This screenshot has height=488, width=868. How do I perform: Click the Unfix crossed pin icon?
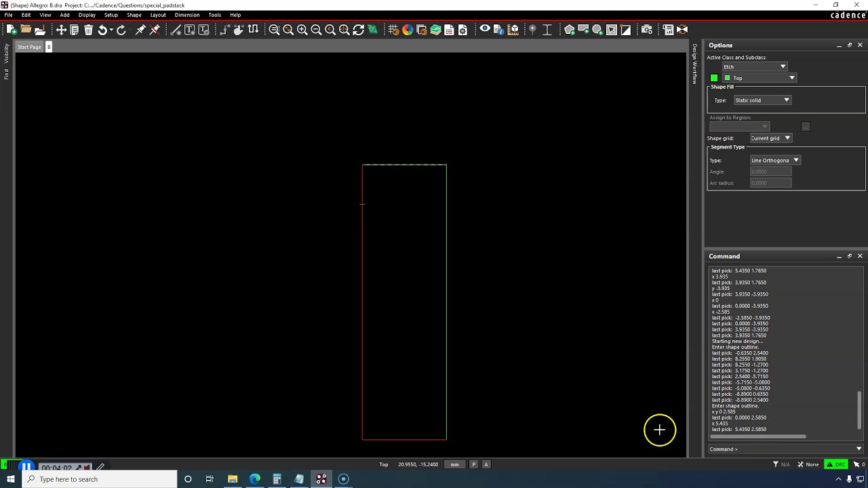point(155,30)
